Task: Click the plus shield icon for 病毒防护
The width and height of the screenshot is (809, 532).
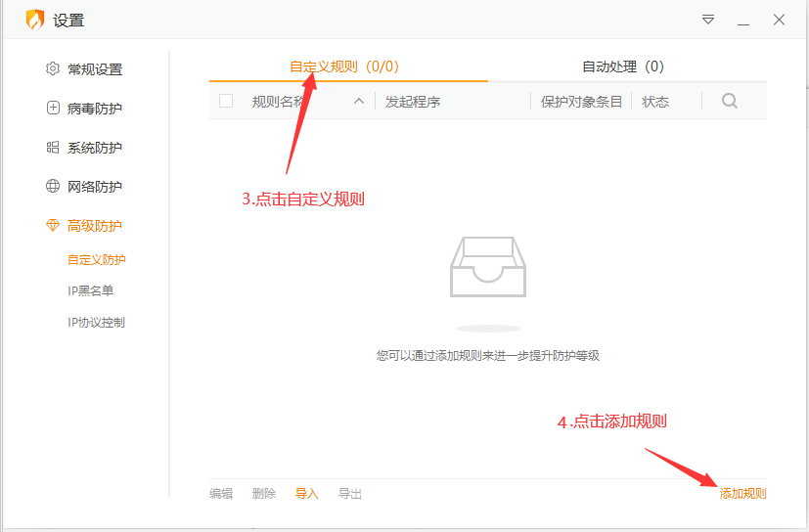Action: tap(53, 109)
